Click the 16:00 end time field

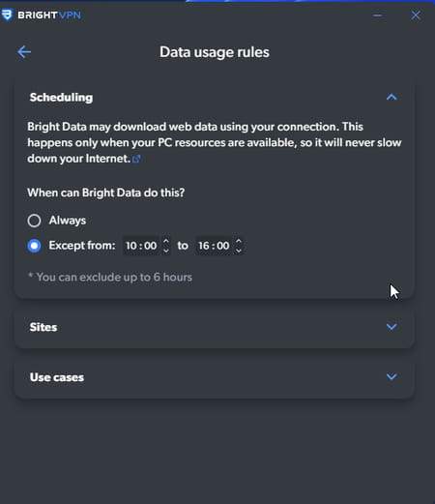point(214,246)
